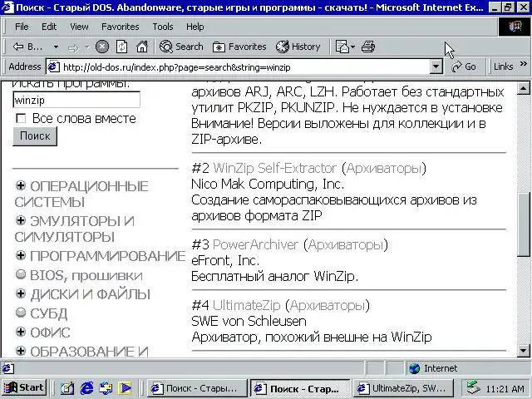Open 'СУБД' category link
The width and height of the screenshot is (532, 399).
tap(49, 314)
